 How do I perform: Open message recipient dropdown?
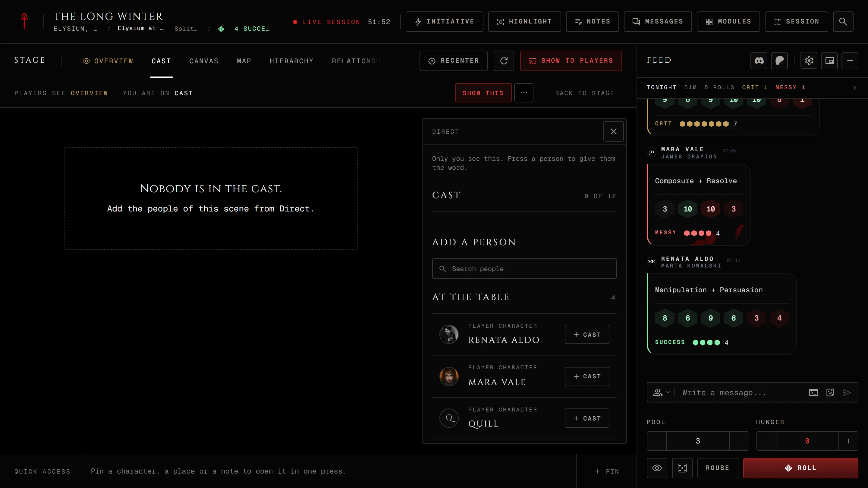662,392
